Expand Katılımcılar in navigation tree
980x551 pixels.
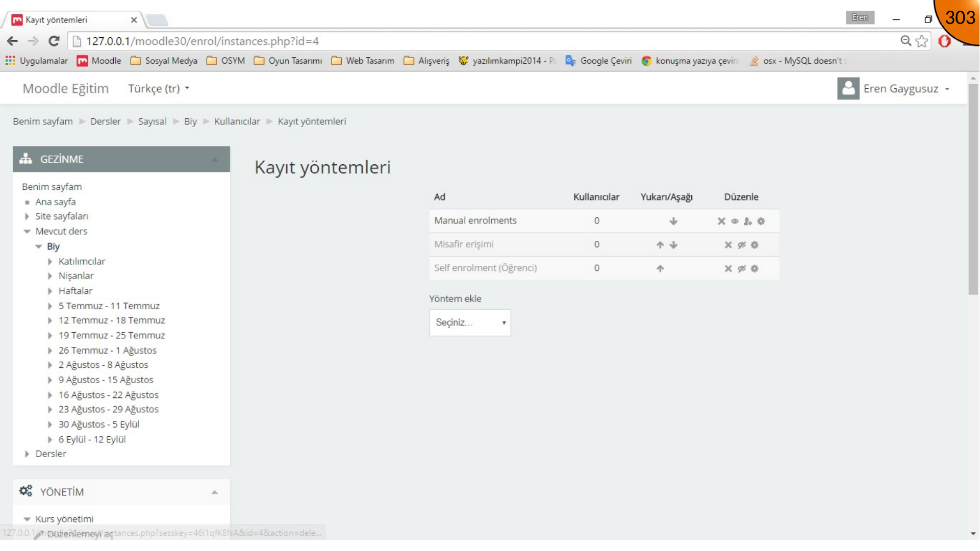click(x=50, y=262)
